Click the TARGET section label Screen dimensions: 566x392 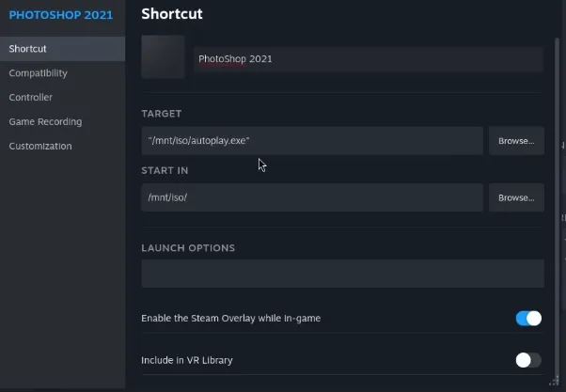click(162, 114)
